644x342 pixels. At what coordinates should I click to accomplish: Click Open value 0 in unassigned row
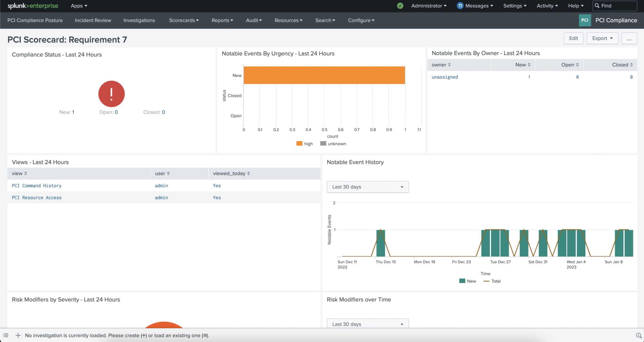click(577, 77)
